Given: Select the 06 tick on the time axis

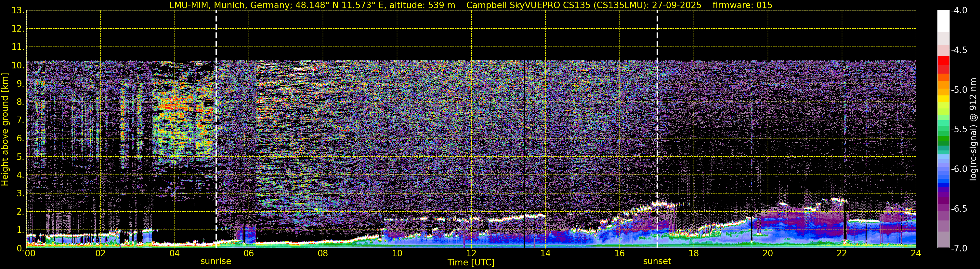Looking at the screenshot, I should (x=248, y=254).
